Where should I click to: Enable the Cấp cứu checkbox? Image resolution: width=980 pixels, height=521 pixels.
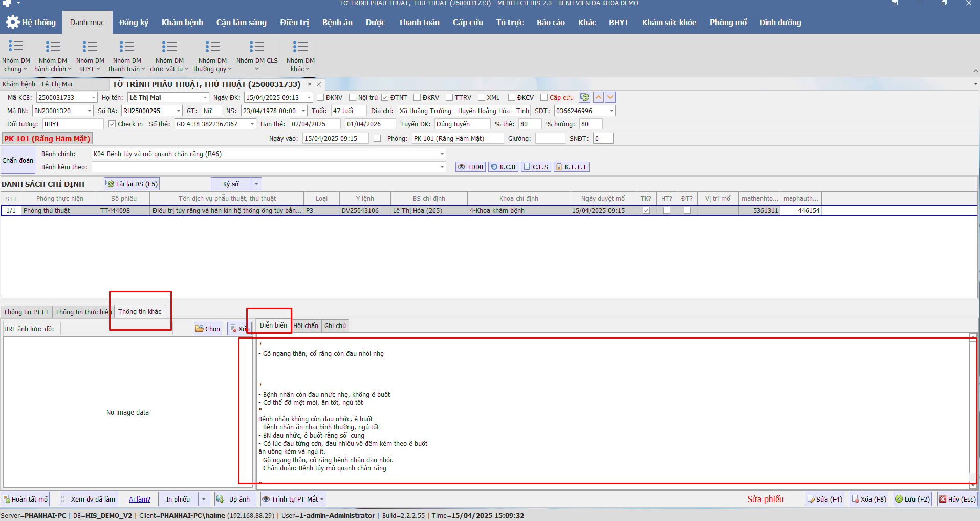tap(544, 97)
